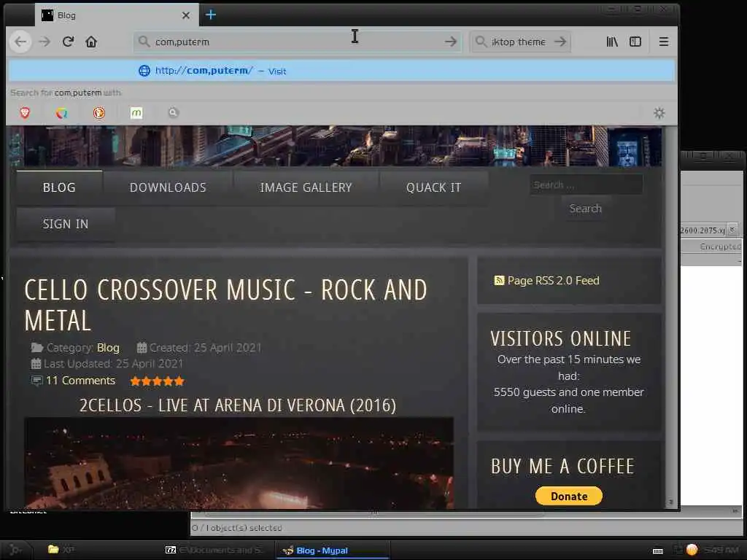Go back with the browser back arrow
Screen dimensions: 747x560
click(20, 42)
